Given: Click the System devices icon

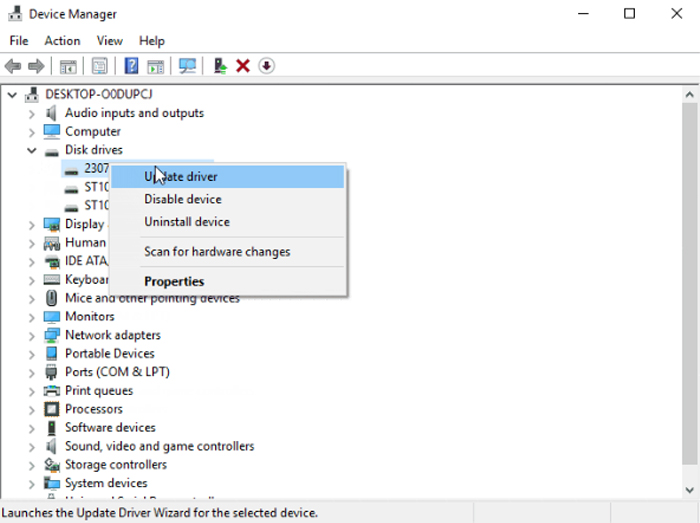Looking at the screenshot, I should click(52, 483).
